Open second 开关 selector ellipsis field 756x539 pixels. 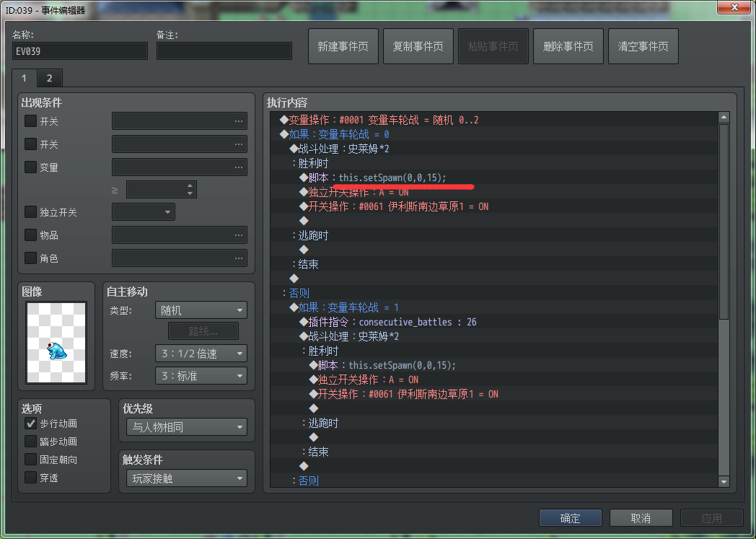tap(180, 144)
